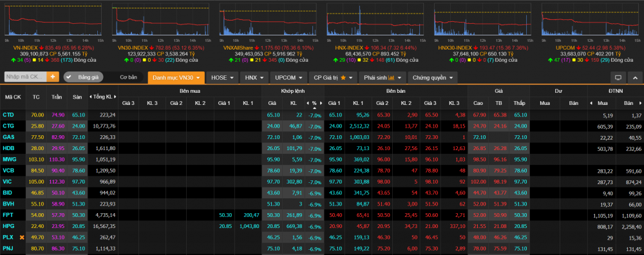The height and width of the screenshot is (255, 644).
Task: Click left arrow beside Tổng KL header
Action: click(90, 97)
